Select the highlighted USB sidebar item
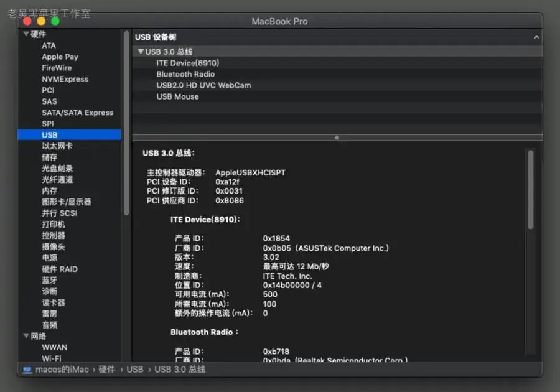Screen dimensions: 560x392 [x=69, y=134]
